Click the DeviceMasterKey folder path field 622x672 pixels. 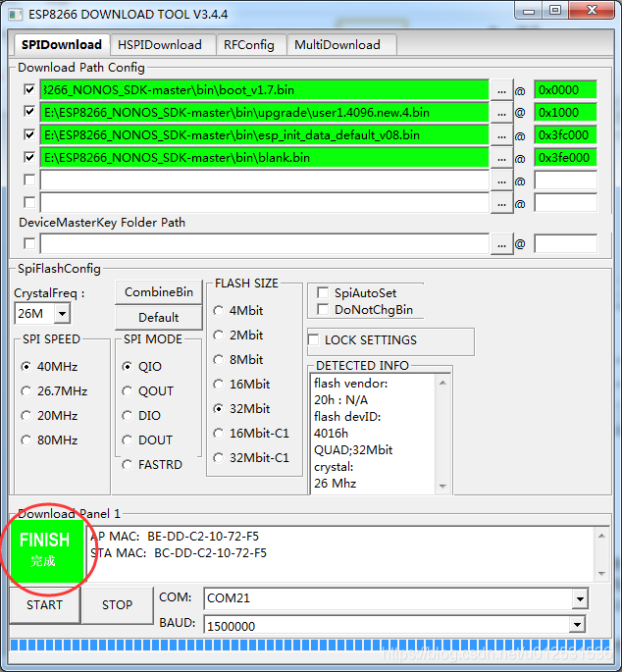click(265, 244)
